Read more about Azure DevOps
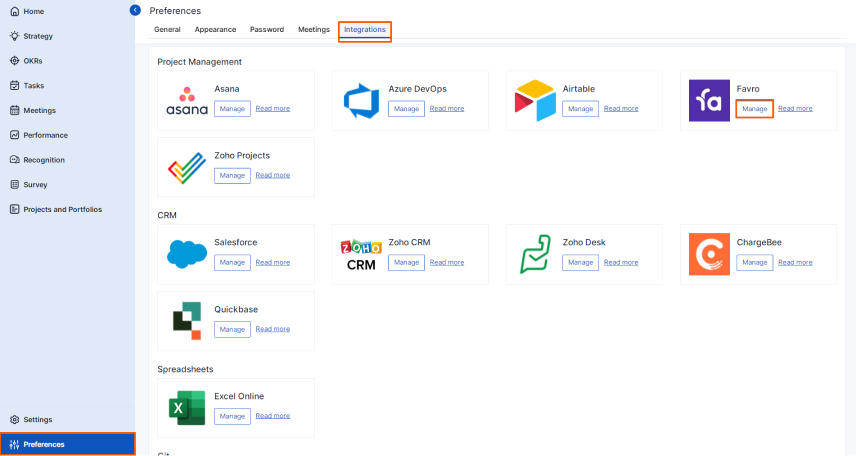The height and width of the screenshot is (456, 856). (447, 109)
